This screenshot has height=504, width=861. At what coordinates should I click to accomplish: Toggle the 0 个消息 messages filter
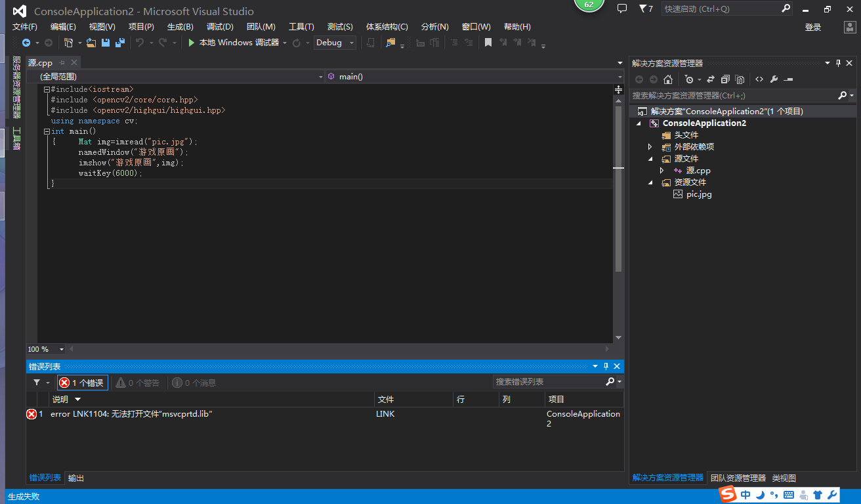click(194, 383)
